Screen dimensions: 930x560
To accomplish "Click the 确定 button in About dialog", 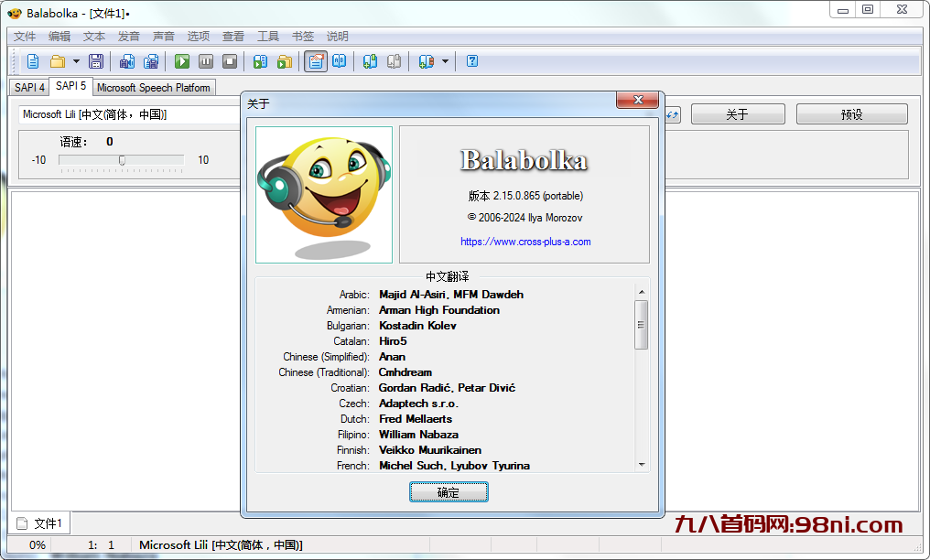I will 449,492.
